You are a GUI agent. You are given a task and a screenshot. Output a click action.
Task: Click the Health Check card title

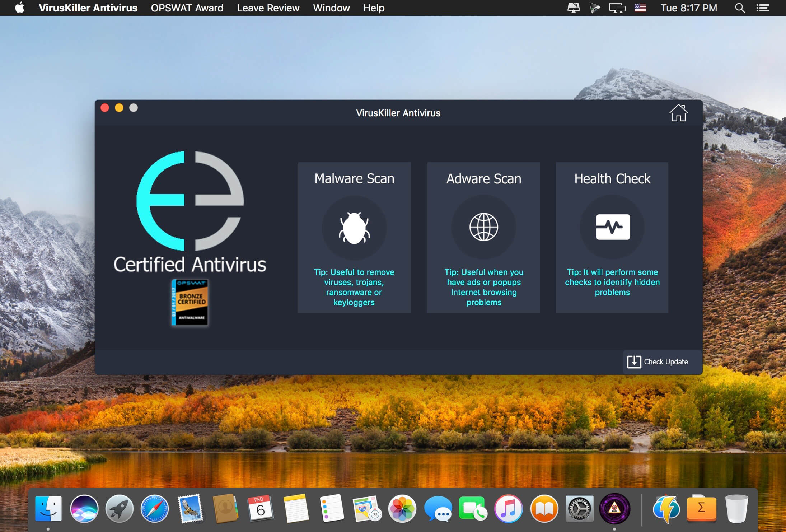[612, 179]
